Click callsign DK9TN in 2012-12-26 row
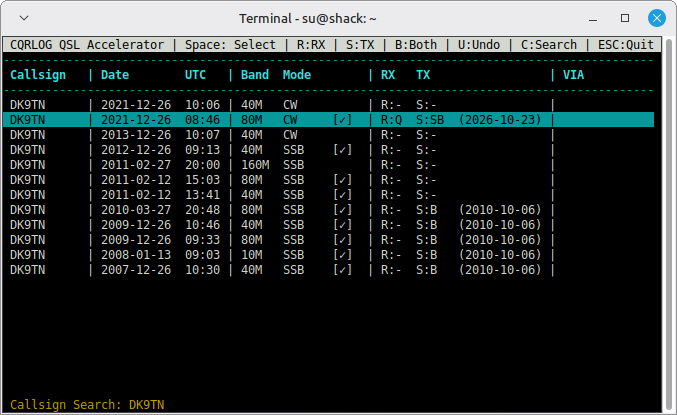The height and width of the screenshot is (415, 677). (28, 150)
